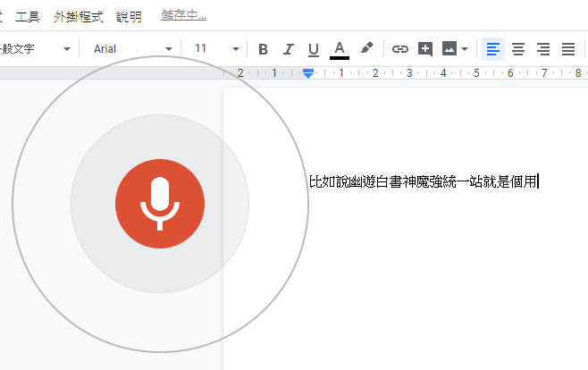Toggle underline formatting

click(313, 49)
